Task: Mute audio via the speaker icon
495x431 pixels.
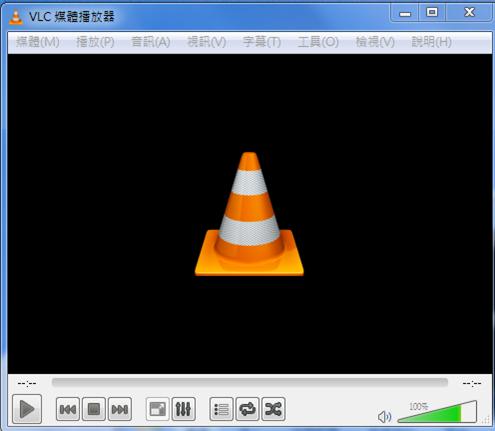Action: (x=385, y=417)
